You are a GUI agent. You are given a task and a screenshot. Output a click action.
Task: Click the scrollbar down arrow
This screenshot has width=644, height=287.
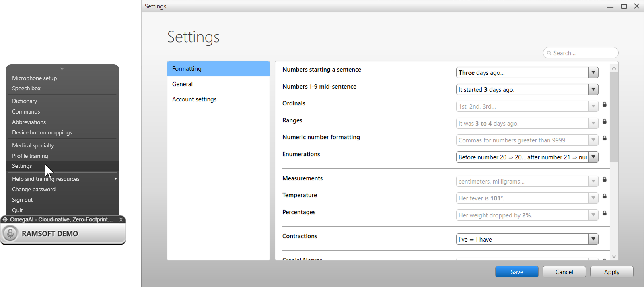tap(614, 256)
